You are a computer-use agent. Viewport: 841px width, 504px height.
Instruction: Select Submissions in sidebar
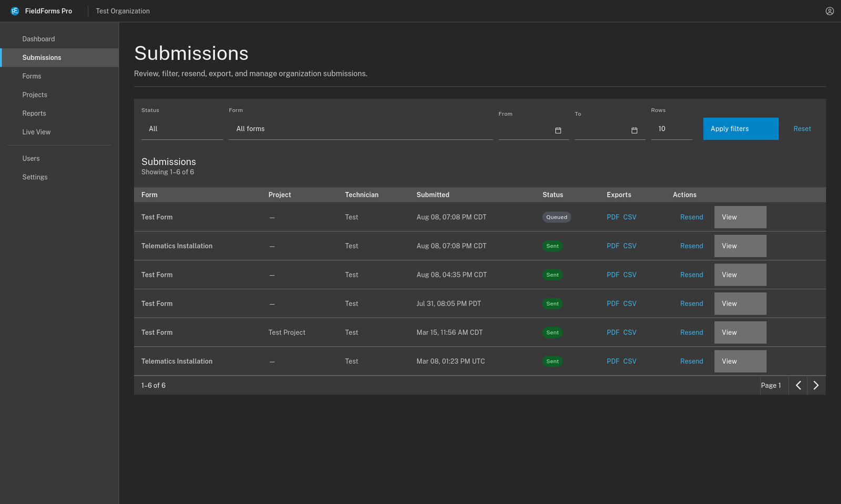59,58
